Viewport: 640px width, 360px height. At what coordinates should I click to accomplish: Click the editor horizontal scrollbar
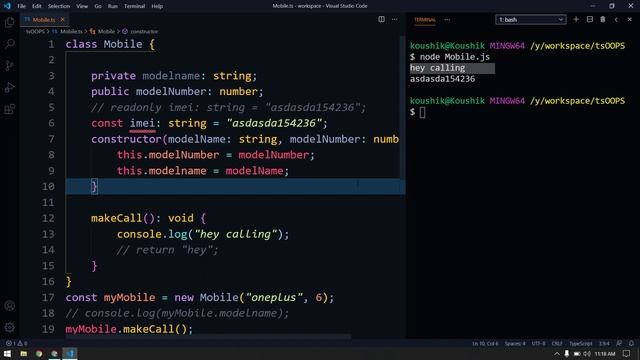pos(208,337)
